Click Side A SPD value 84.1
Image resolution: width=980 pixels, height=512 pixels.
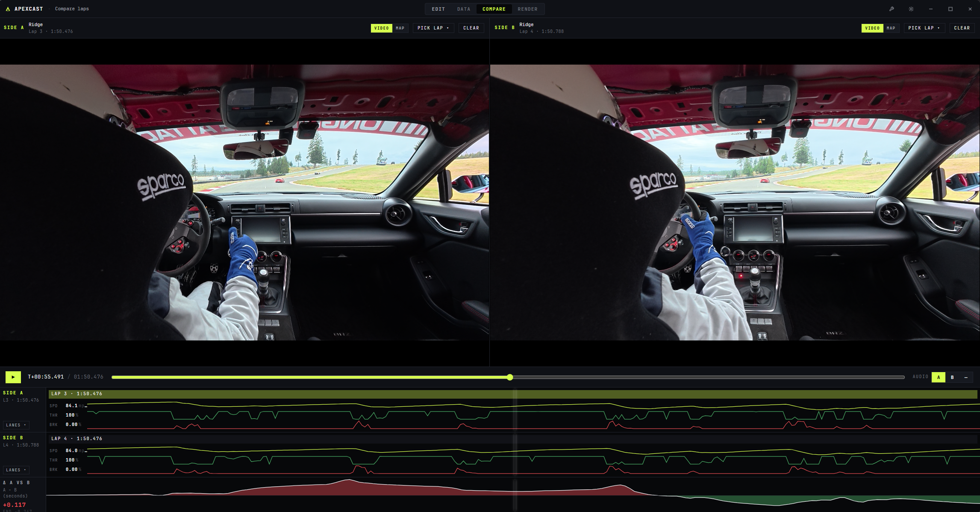(x=71, y=406)
